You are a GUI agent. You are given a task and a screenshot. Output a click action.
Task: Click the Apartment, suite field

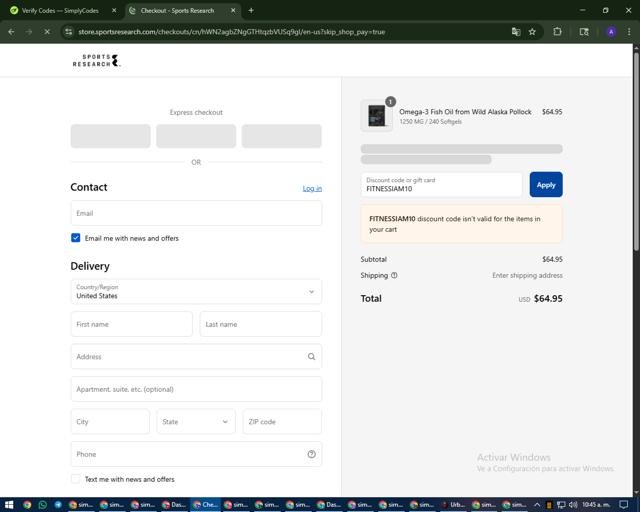[x=196, y=389]
